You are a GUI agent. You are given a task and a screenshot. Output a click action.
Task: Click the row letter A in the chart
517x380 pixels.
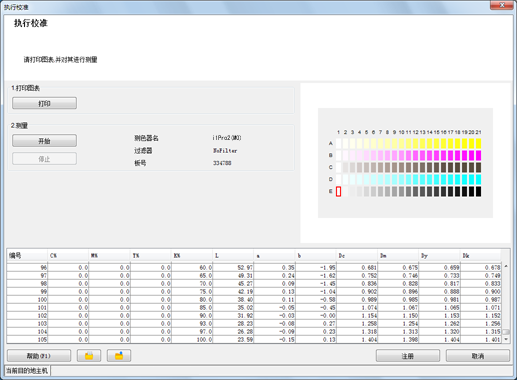click(x=331, y=143)
